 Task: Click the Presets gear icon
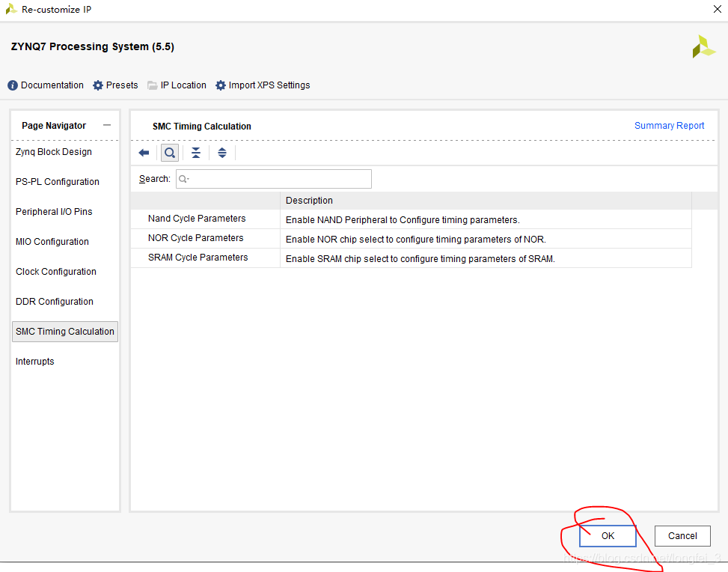point(98,85)
